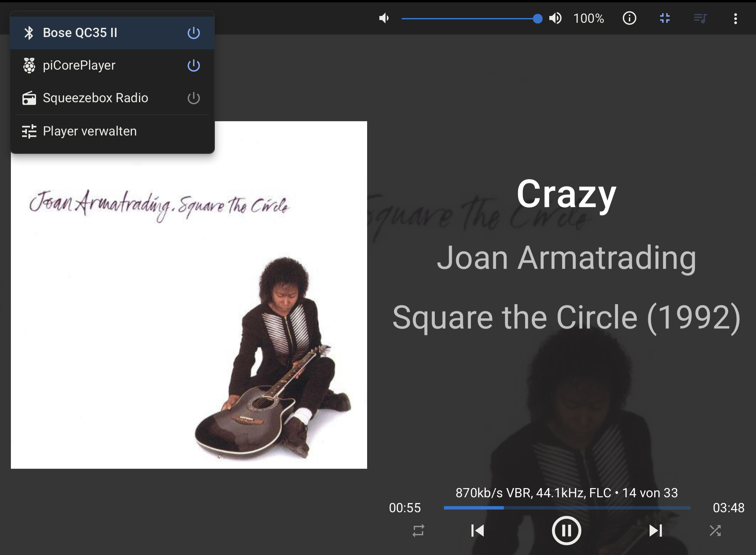Click the Square the Circle album cover
Image resolution: width=756 pixels, height=555 pixels.
point(189,295)
